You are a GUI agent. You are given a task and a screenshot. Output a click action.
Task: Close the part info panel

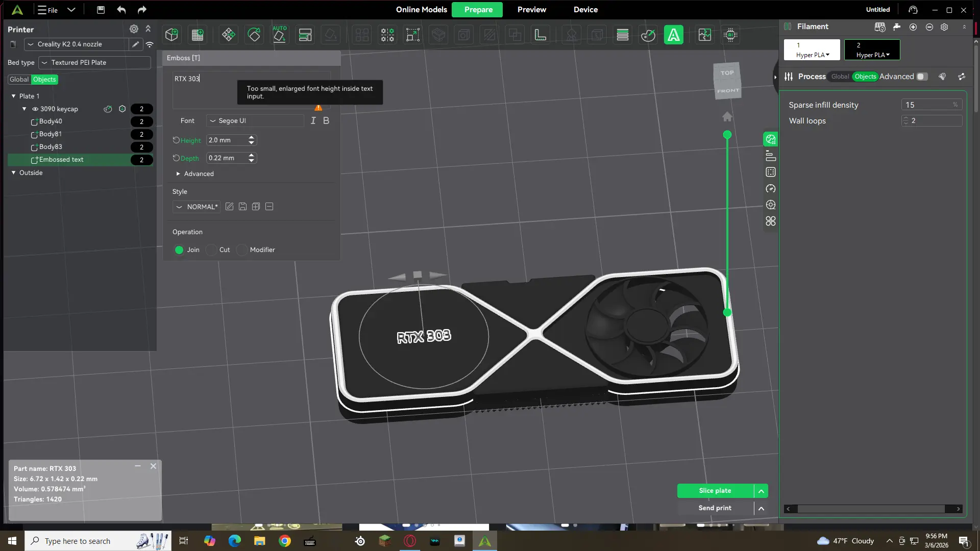(153, 466)
